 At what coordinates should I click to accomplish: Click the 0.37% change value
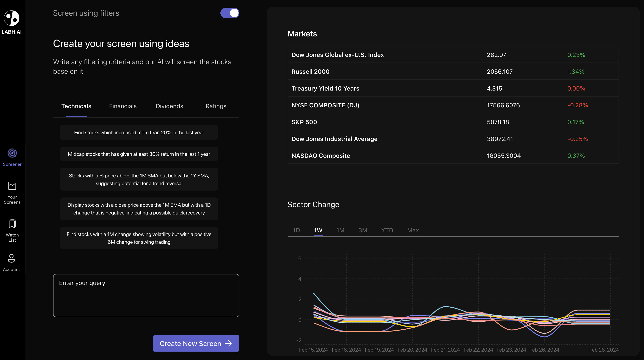pos(576,156)
